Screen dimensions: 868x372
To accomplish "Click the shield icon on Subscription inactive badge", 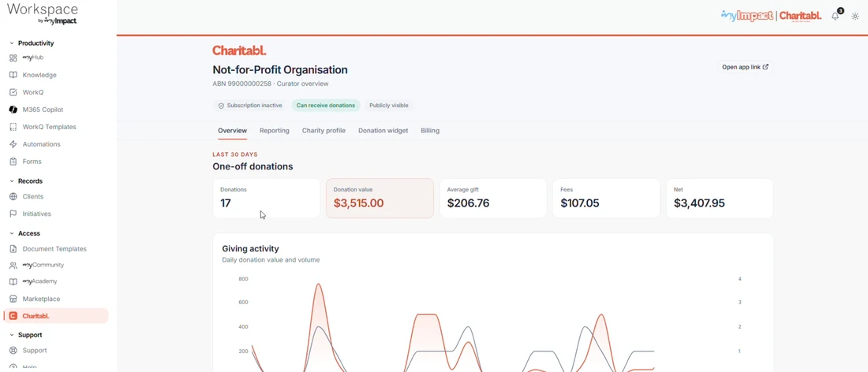I will pos(222,106).
